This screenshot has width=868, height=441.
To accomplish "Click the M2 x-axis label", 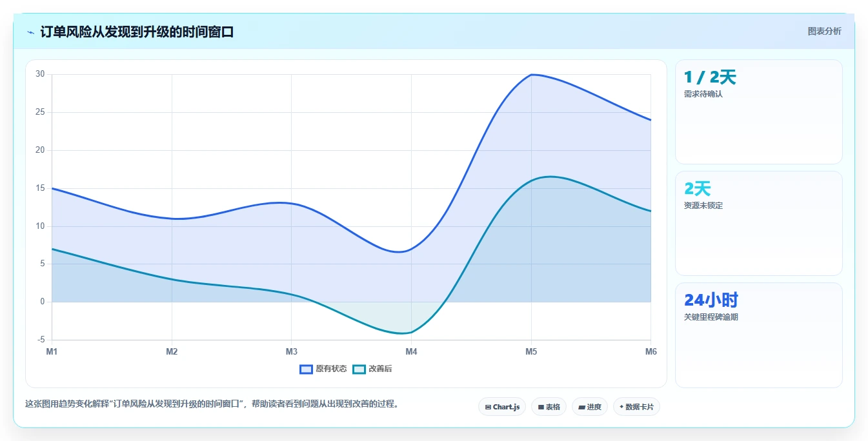I will pyautogui.click(x=172, y=351).
